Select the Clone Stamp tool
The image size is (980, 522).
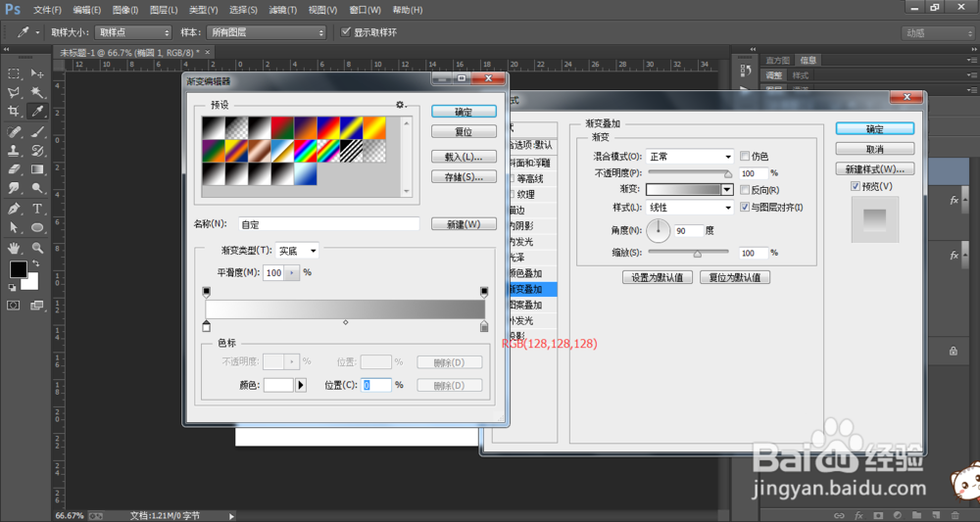tap(14, 151)
